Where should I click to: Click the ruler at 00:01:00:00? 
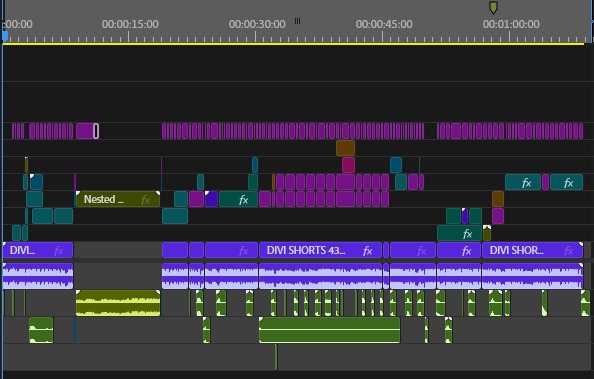pyautogui.click(x=511, y=24)
